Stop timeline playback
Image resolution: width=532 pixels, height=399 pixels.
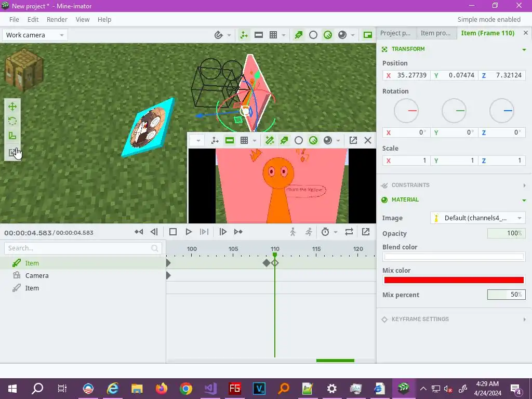coord(172,232)
